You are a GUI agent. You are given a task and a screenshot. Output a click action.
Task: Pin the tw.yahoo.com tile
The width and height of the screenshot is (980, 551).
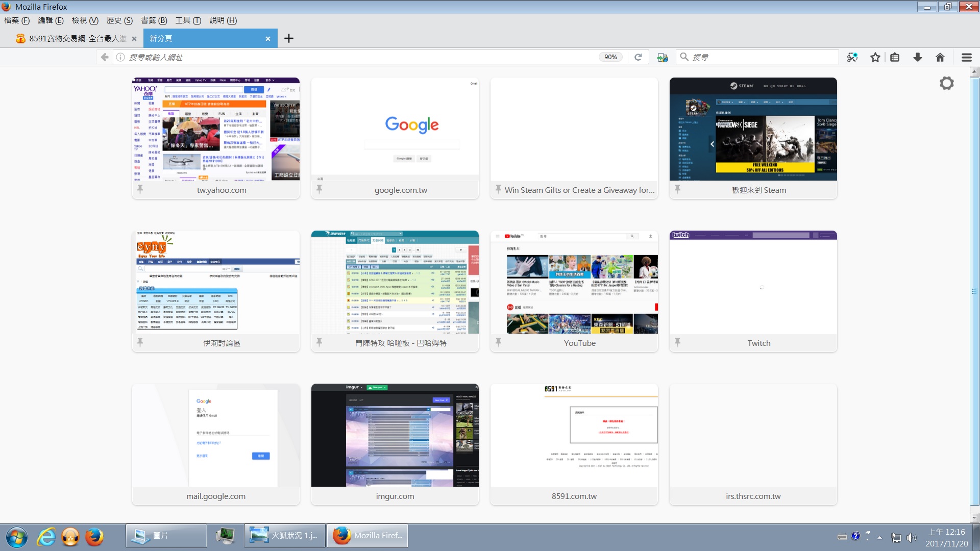[140, 189]
